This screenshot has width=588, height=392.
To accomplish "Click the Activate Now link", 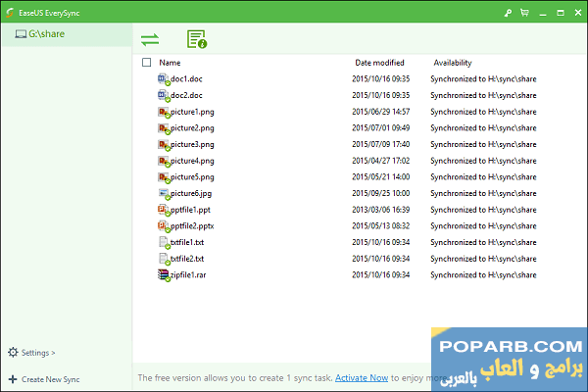I will click(364, 377).
